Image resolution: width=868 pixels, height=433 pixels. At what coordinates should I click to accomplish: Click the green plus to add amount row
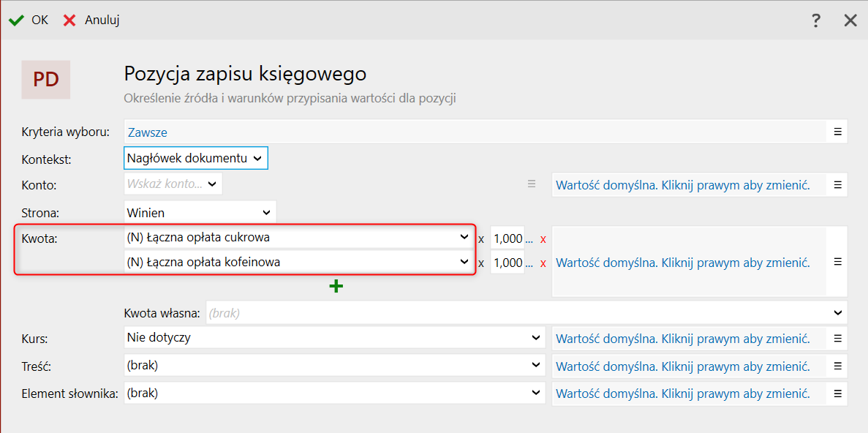click(336, 286)
